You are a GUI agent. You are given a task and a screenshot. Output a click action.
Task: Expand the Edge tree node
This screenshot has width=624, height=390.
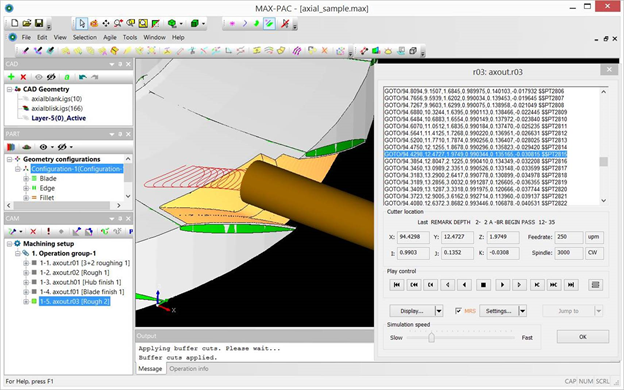[26, 188]
